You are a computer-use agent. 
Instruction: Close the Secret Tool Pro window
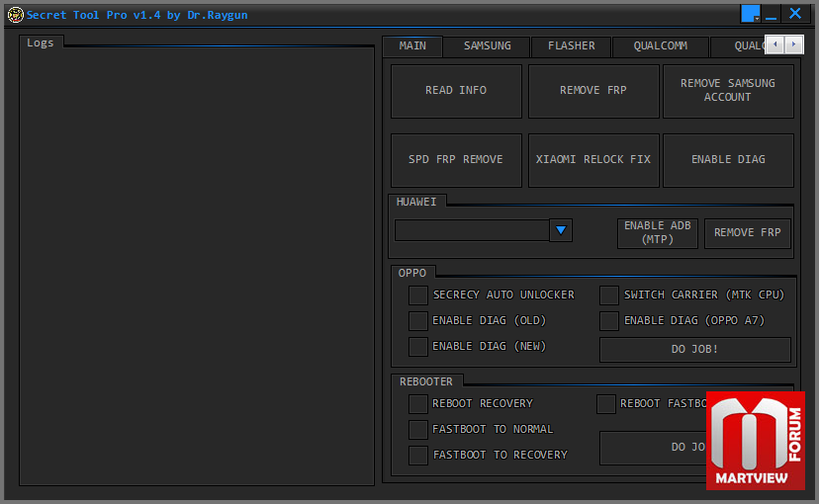(x=795, y=14)
